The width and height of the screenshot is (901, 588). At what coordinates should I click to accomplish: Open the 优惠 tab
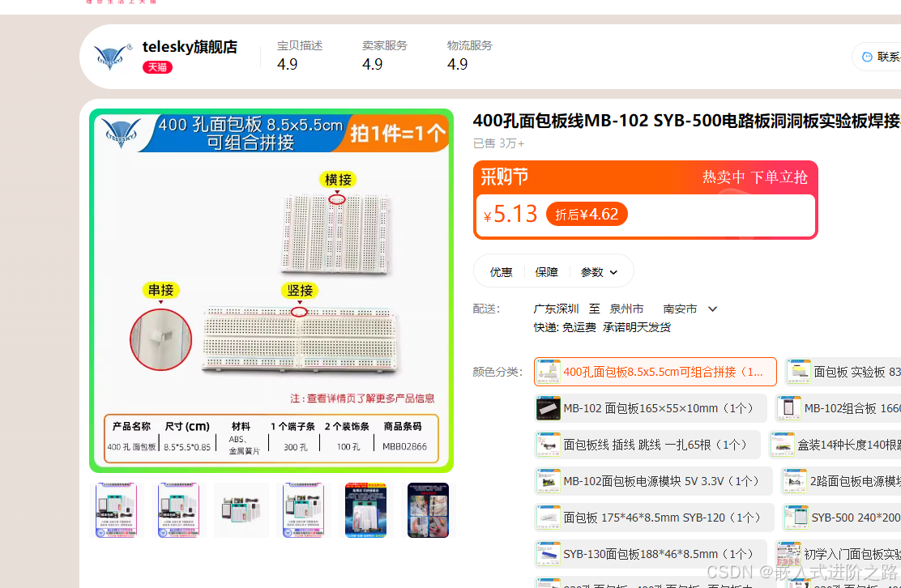pos(501,272)
